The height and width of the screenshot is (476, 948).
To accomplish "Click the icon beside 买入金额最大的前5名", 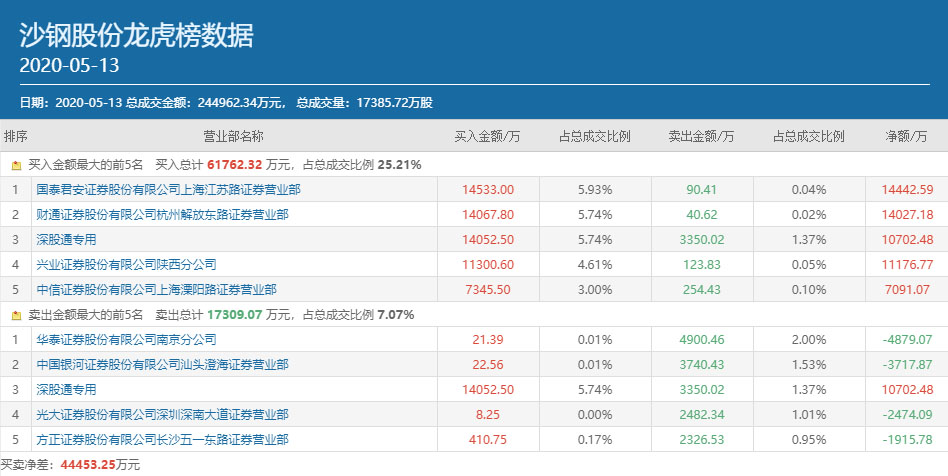I will (x=16, y=164).
